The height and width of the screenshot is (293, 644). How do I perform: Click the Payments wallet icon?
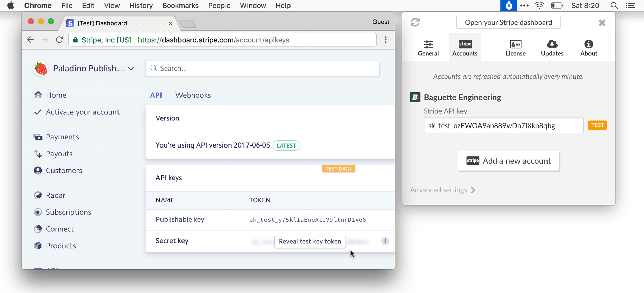pos(38,137)
